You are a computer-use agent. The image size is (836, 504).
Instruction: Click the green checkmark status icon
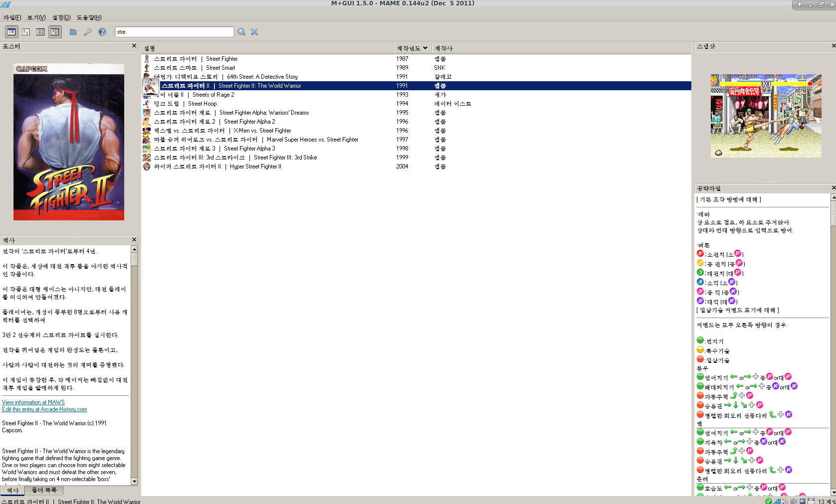pyautogui.click(x=769, y=501)
